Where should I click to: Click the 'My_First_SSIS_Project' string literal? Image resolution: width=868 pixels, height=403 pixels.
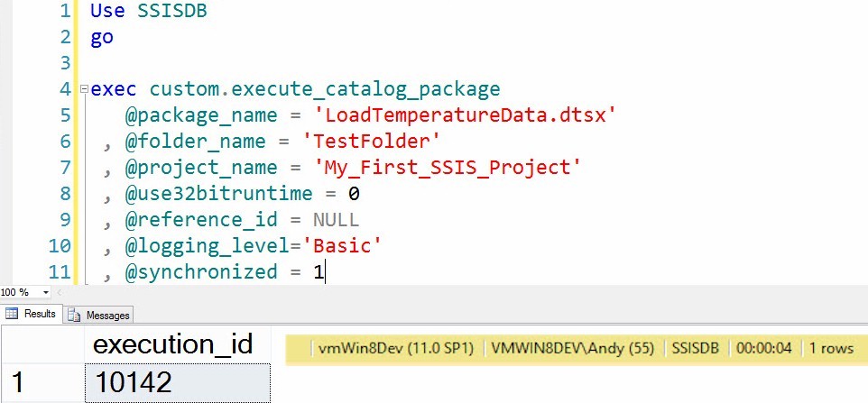[447, 168]
